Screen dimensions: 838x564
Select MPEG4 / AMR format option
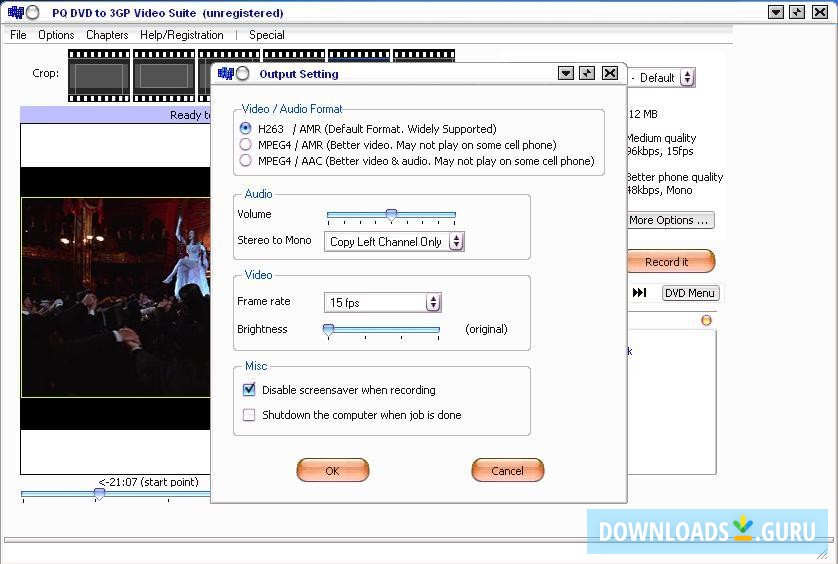click(x=245, y=144)
